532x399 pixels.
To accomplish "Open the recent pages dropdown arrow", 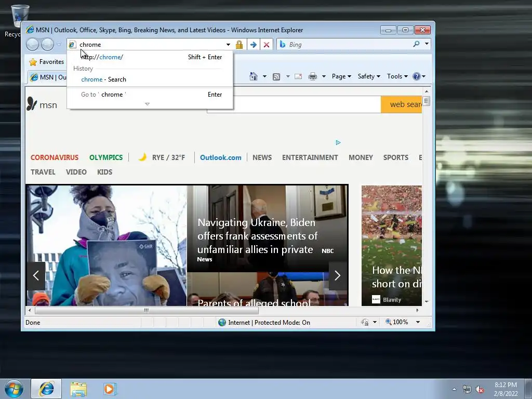I will (59, 45).
